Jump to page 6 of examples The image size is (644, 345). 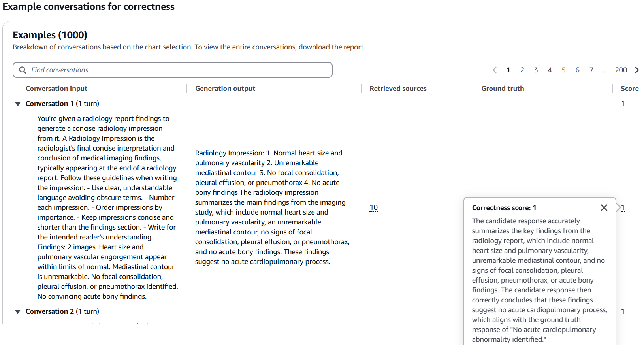[x=577, y=70]
